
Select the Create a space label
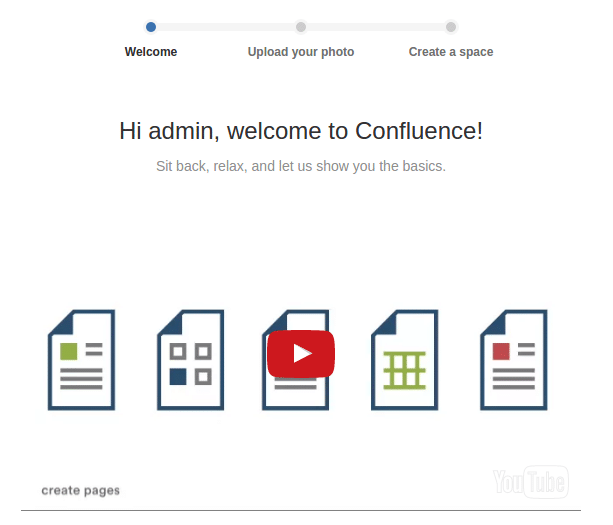coord(451,52)
